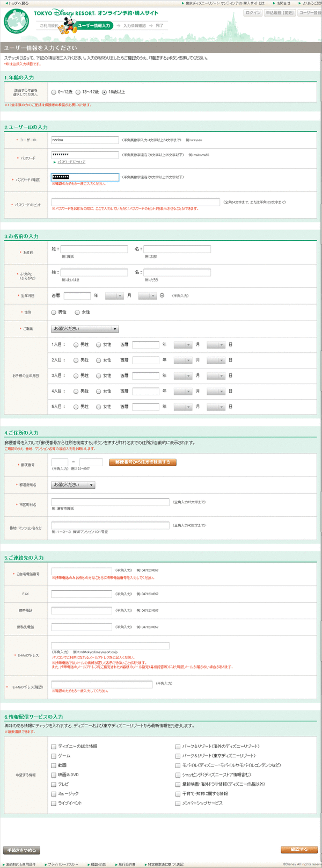Image resolution: width=322 pixels, height=868 pixels.
Task: Click the 勤務先電話 input field
Action: point(82,627)
